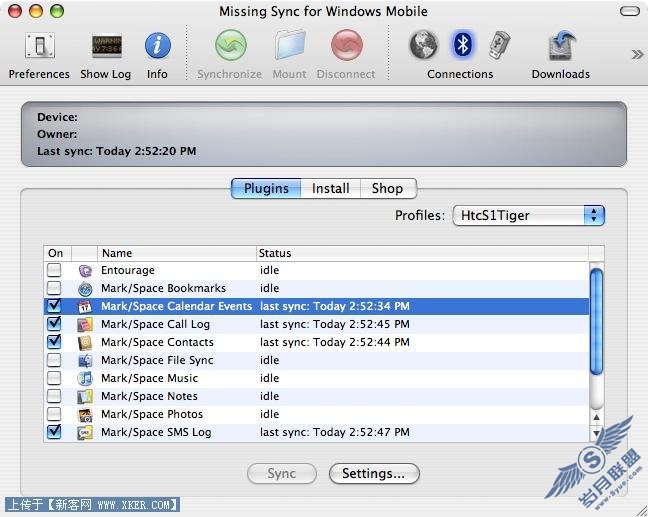The image size is (648, 517).
Task: Click the red Disconnect icon
Action: click(347, 45)
